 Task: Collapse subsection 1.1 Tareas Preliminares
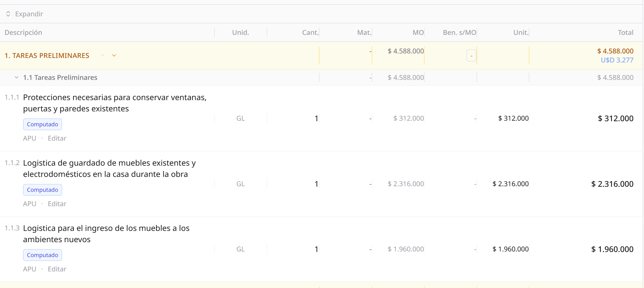pos(17,77)
